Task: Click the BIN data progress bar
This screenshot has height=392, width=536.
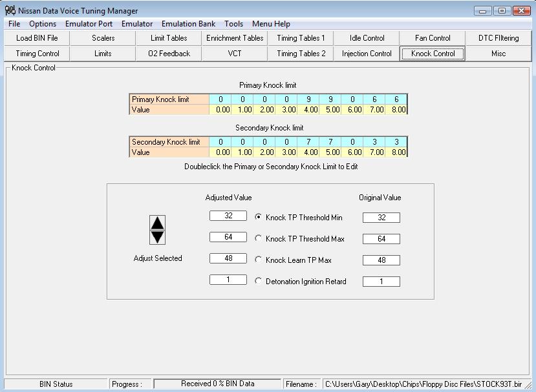Action: click(x=217, y=384)
